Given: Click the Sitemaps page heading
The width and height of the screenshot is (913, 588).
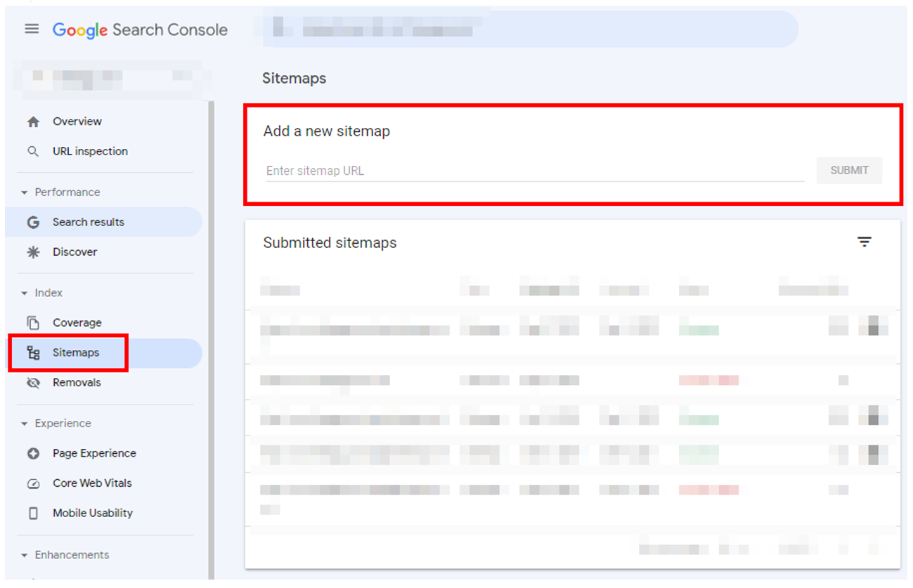Looking at the screenshot, I should pos(294,79).
